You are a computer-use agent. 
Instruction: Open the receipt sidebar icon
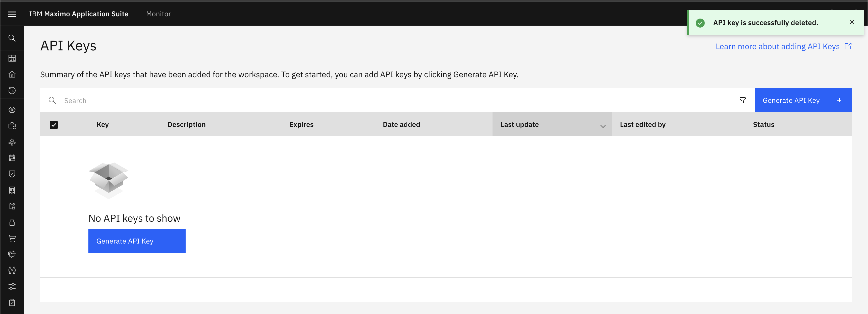12,190
